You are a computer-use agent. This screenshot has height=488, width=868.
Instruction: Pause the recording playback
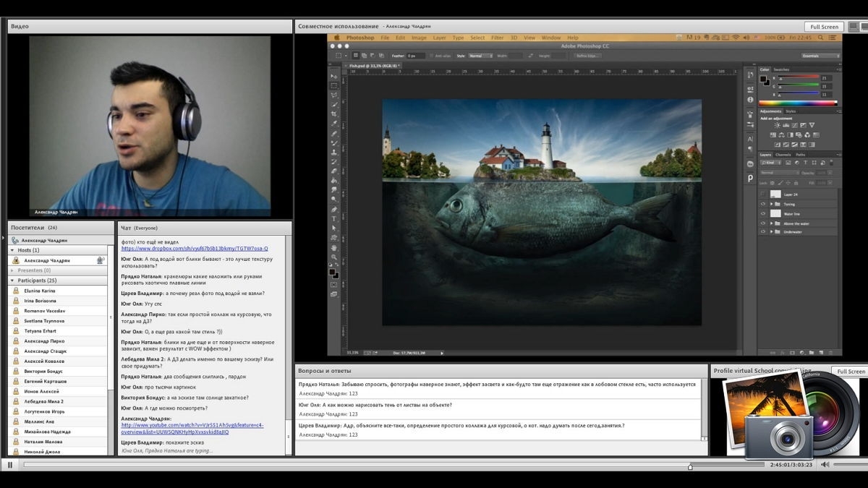pos(10,465)
